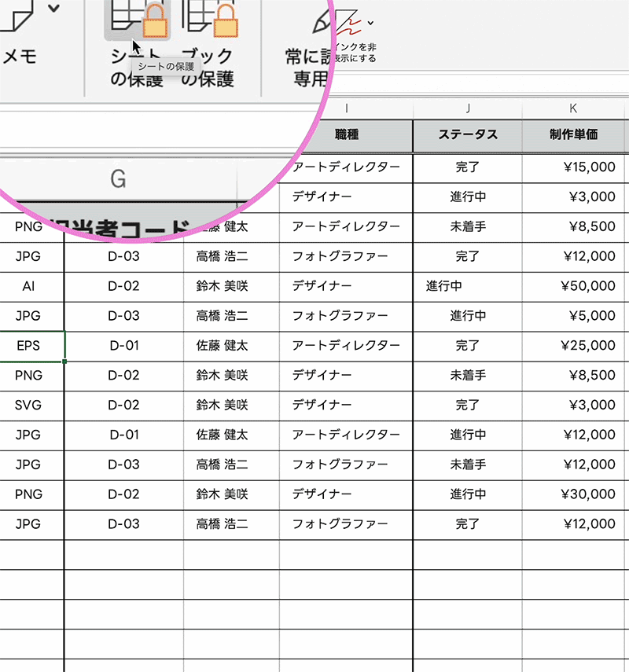Image resolution: width=629 pixels, height=672 pixels.
Task: Click the ステータス header cell
Action: [x=468, y=134]
